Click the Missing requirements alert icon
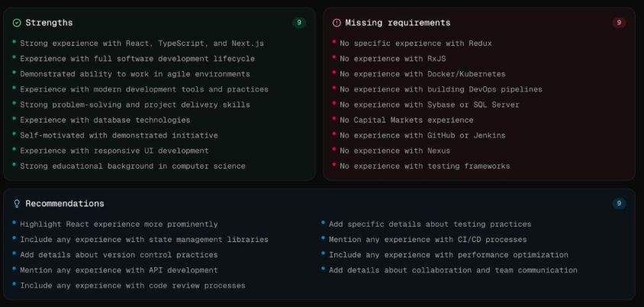This screenshot has height=307, width=644. point(336,23)
